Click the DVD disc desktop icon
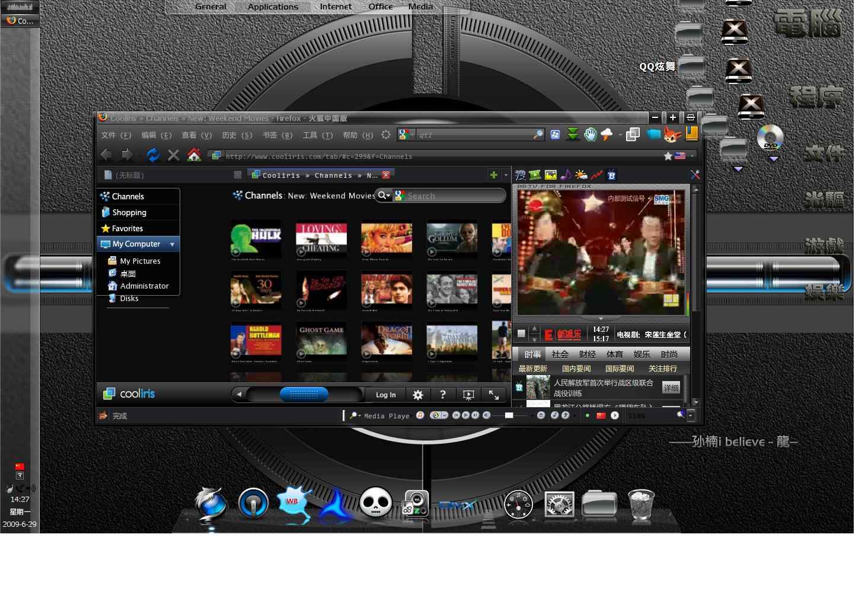 coord(770,138)
